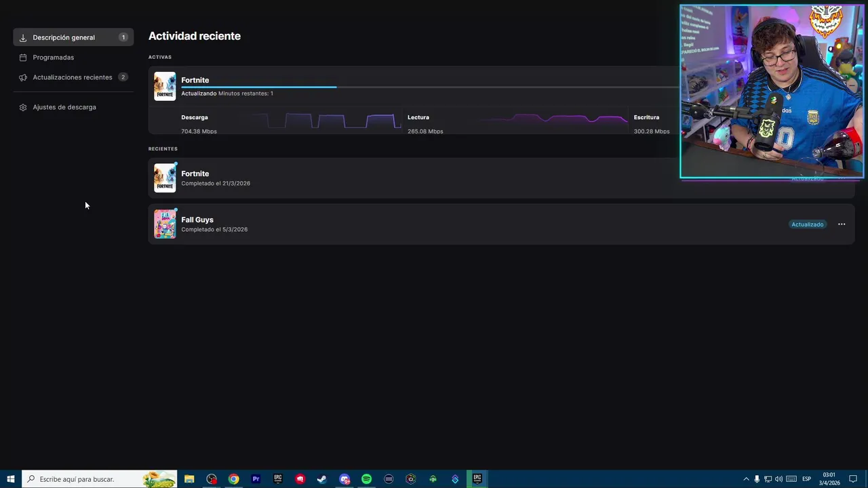Click the Fortnite update progress bar

click(x=430, y=87)
